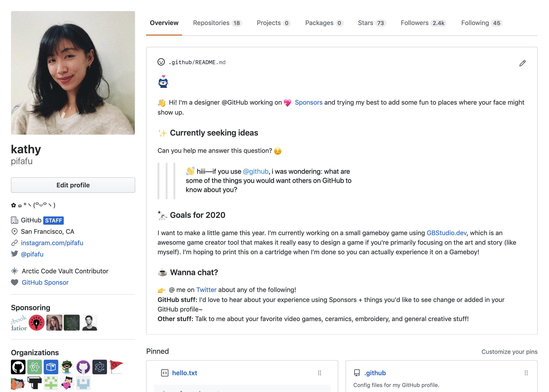This screenshot has height=392, width=549.
Task: Open the GBStudio.dev link
Action: click(x=446, y=233)
